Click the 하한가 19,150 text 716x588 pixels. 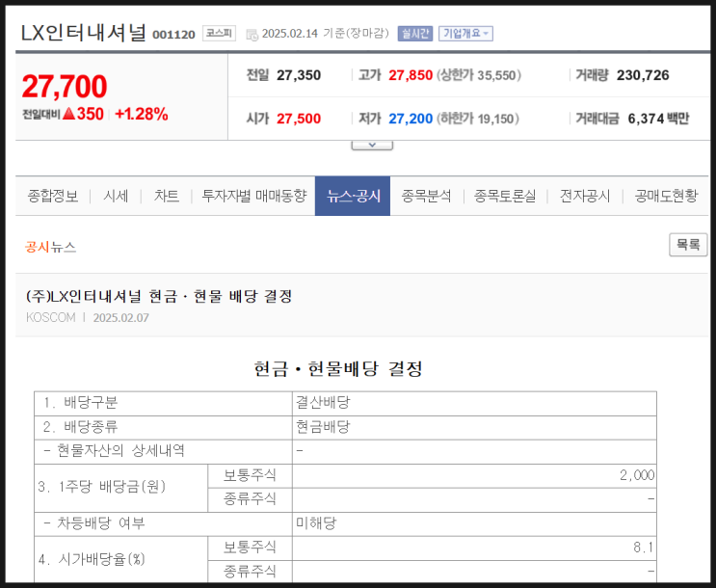click(478, 119)
